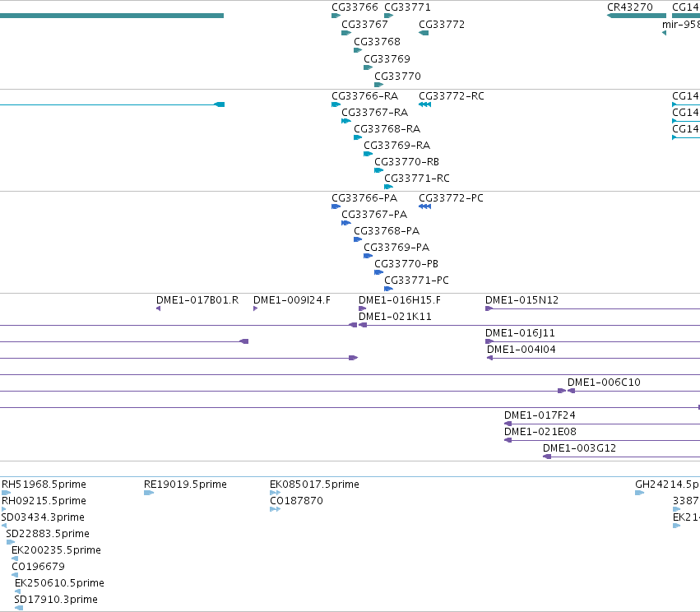Click the CG33772-RC transcript arrow glyph
The height and width of the screenshot is (612, 700).
click(425, 104)
